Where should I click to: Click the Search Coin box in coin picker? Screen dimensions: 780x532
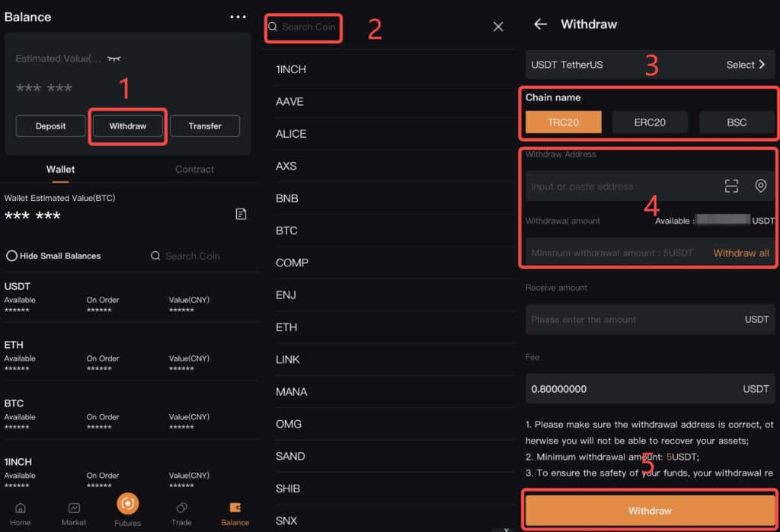[x=303, y=27]
